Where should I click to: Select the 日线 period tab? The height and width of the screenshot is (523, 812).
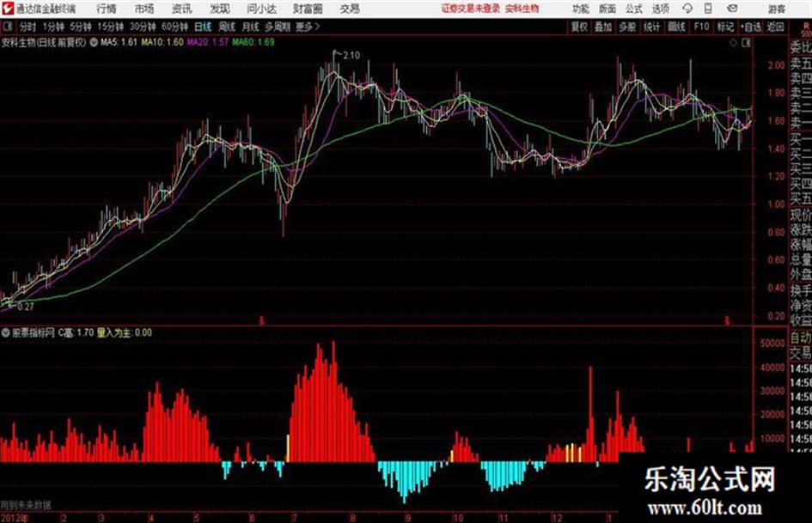[203, 27]
